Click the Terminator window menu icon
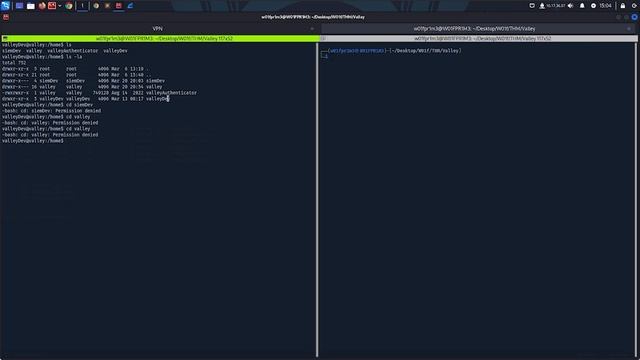Image resolution: width=640 pixels, height=360 pixels. tap(6, 17)
